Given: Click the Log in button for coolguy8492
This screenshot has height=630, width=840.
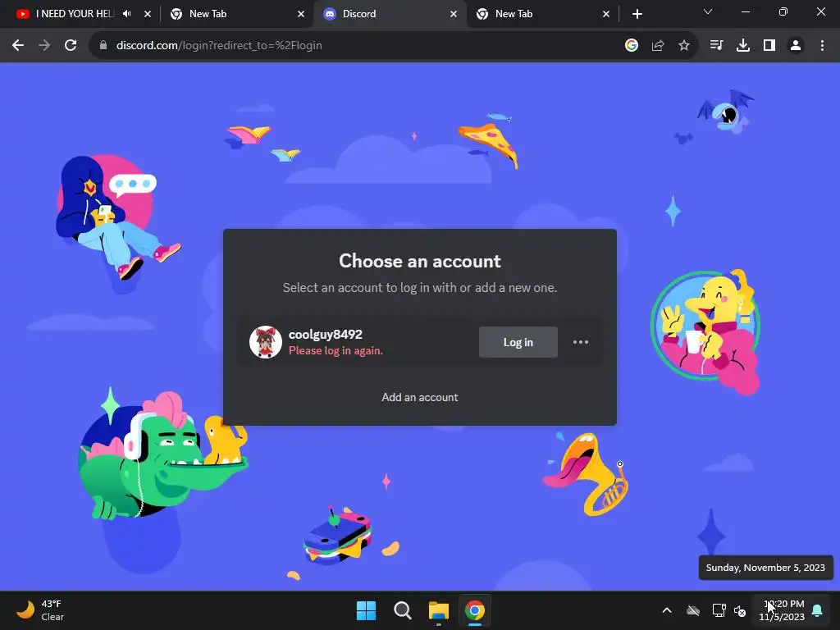Looking at the screenshot, I should point(518,342).
